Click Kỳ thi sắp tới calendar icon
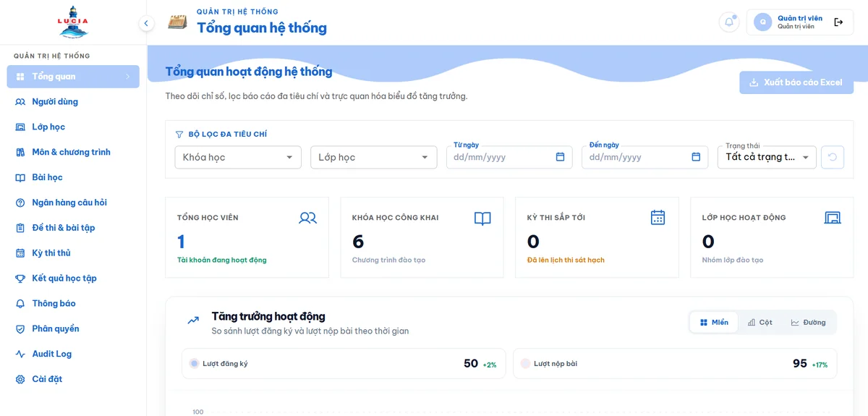868x416 pixels. [x=658, y=218]
